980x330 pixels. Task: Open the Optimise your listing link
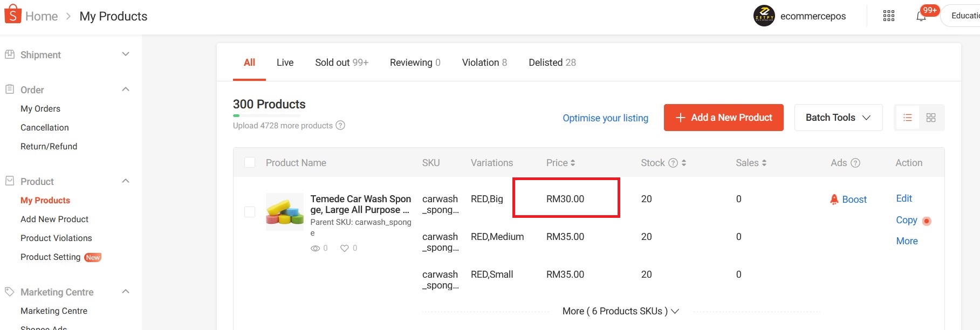pos(605,118)
